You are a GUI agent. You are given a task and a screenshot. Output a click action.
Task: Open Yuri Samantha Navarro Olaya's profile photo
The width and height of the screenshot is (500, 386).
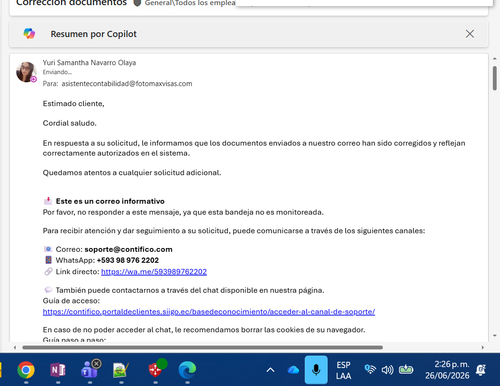[x=26, y=72]
